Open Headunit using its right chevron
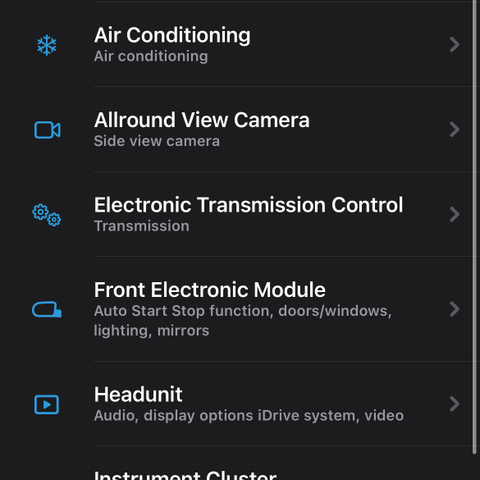Image resolution: width=480 pixels, height=480 pixels. (x=454, y=404)
